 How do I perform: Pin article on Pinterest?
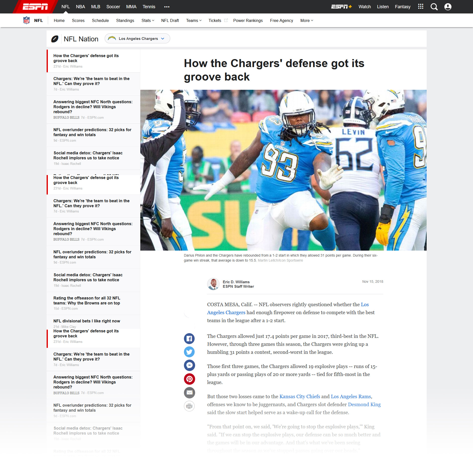point(189,379)
